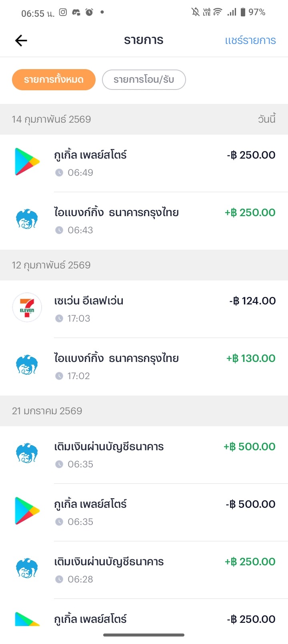Tap Krungthai icon for +฿500.00 top-up
The width and height of the screenshot is (288, 644).
tap(27, 453)
